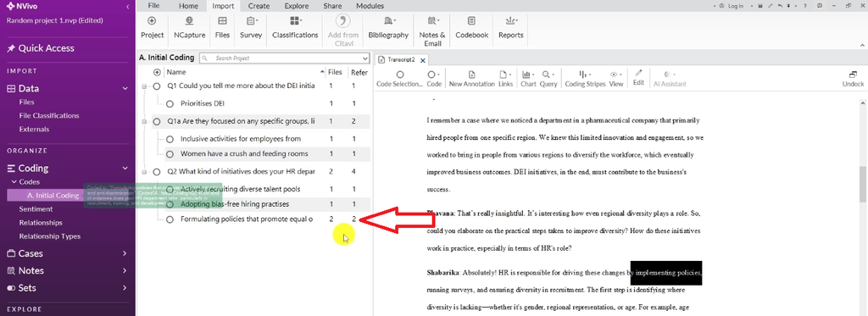
Task: Select the Q1a specific groups code circle
Action: tap(157, 121)
